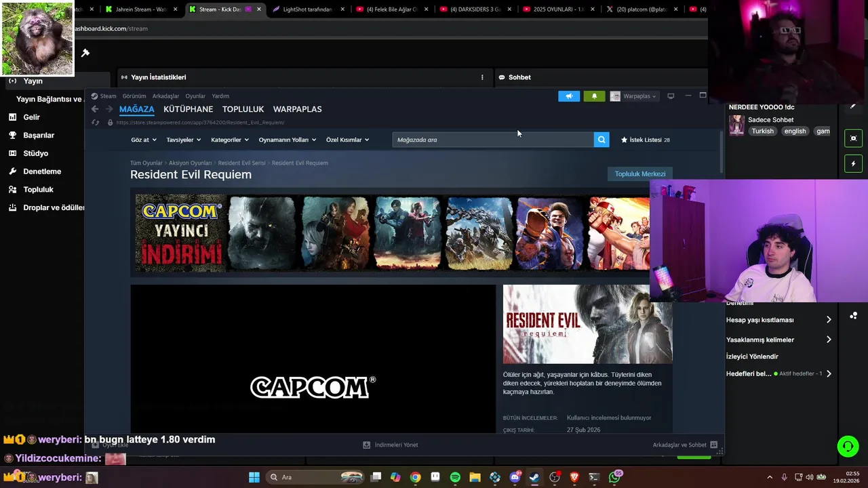Click the pencil edit icon beside stream title
The width and height of the screenshot is (868, 488).
point(853,106)
